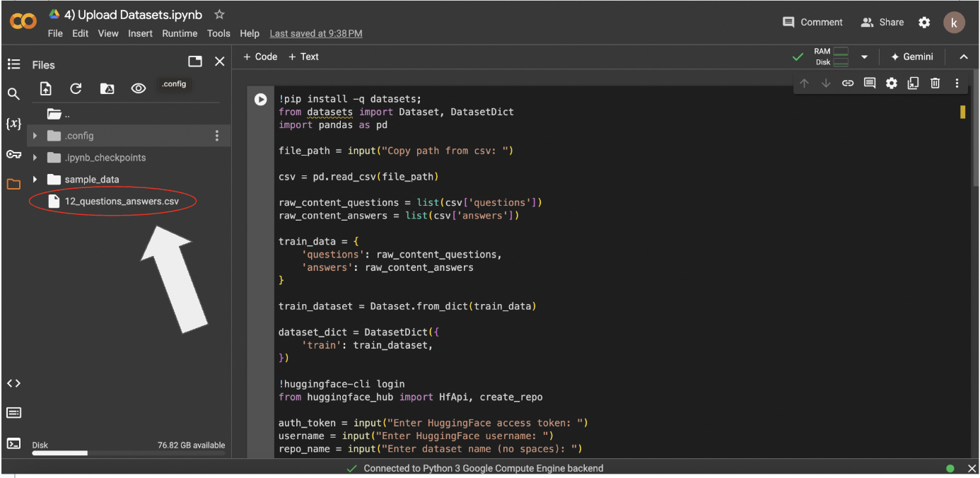Open the Variables panel icon
The width and height of the screenshot is (980, 478).
pyautogui.click(x=13, y=124)
